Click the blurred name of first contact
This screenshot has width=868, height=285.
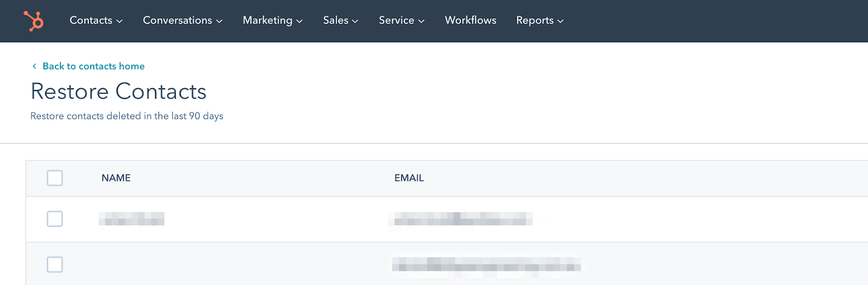click(x=132, y=219)
